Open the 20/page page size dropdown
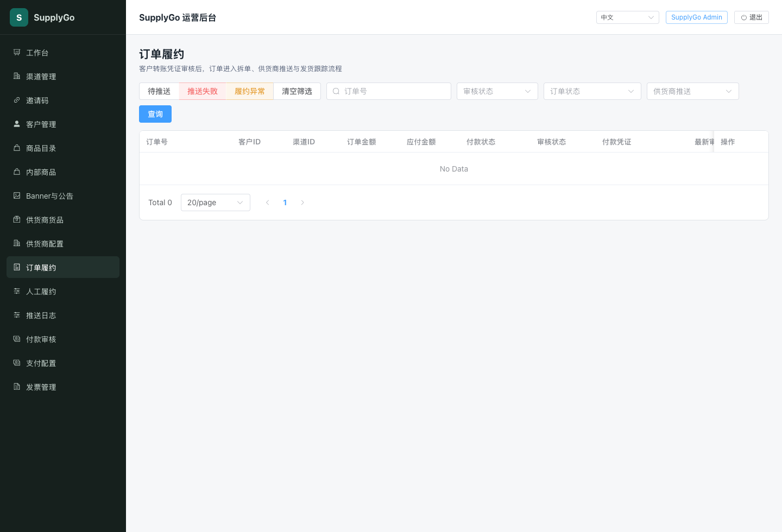Screen dimensions: 782x532 [x=216, y=202]
